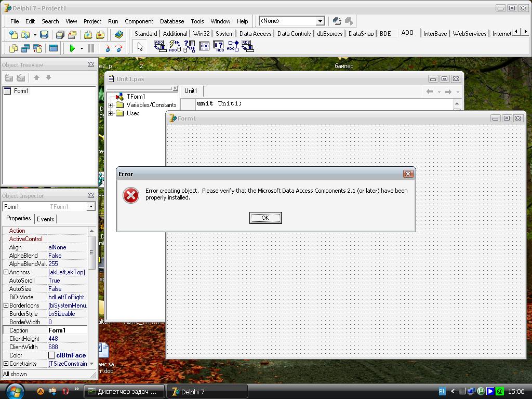
Task: Click the New Form toolbar icon
Action: pyautogui.click(x=54, y=48)
